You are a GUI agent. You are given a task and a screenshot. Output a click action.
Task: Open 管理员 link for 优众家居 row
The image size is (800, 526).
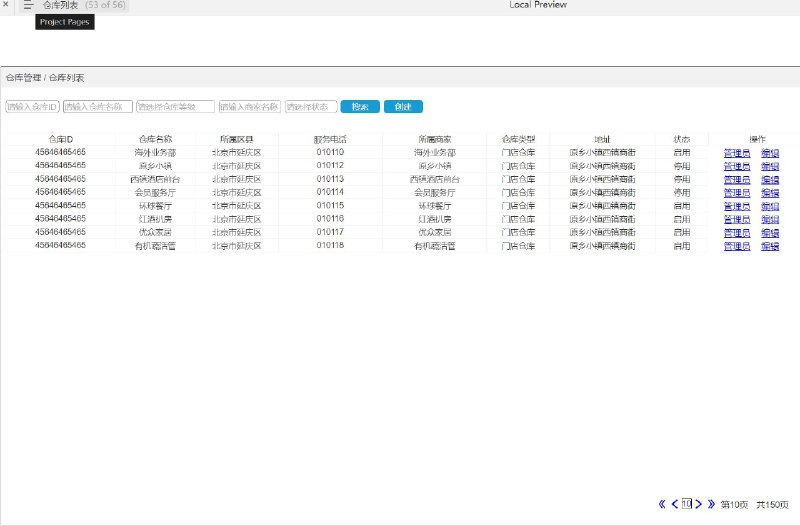(737, 233)
